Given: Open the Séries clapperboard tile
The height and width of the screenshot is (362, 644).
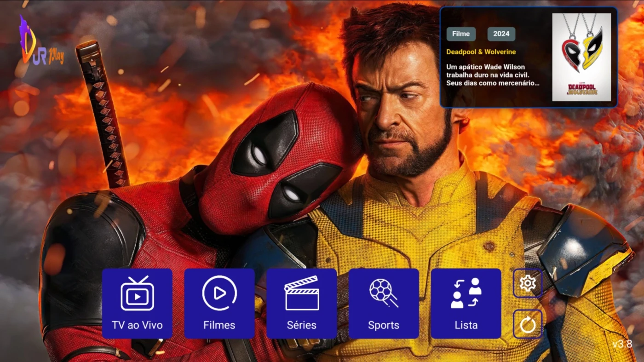Looking at the screenshot, I should [x=302, y=304].
